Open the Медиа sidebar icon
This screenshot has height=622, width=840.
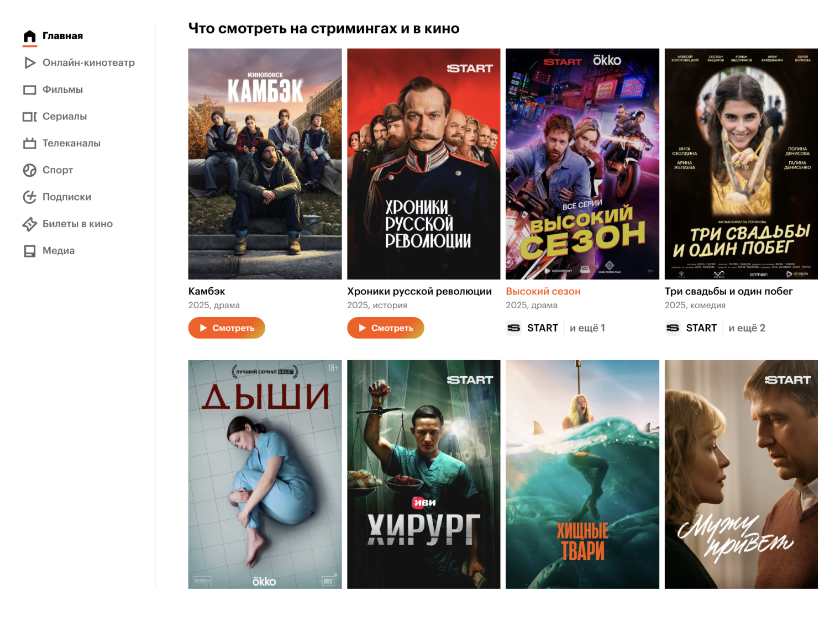30,251
